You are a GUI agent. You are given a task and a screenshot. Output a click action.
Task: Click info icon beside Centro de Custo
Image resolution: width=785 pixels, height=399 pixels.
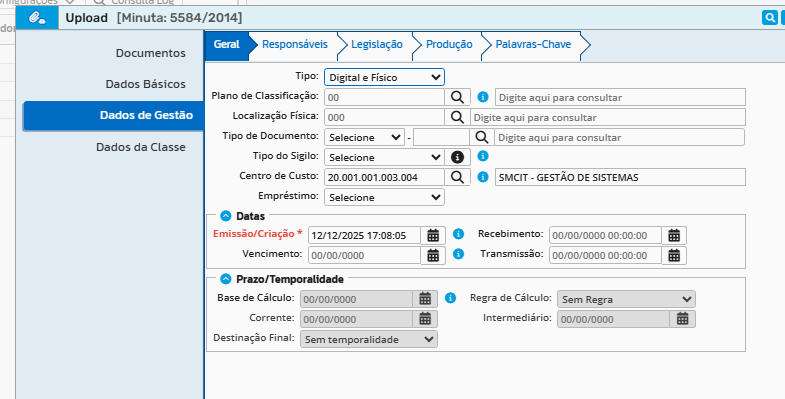point(483,177)
